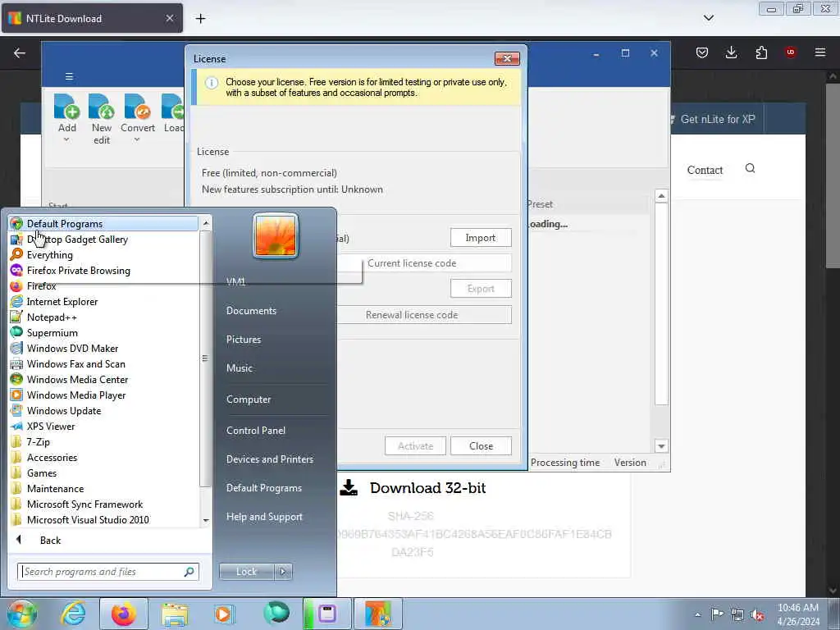Open Default Programs in the right pane
Image resolution: width=840 pixels, height=630 pixels.
coord(264,488)
